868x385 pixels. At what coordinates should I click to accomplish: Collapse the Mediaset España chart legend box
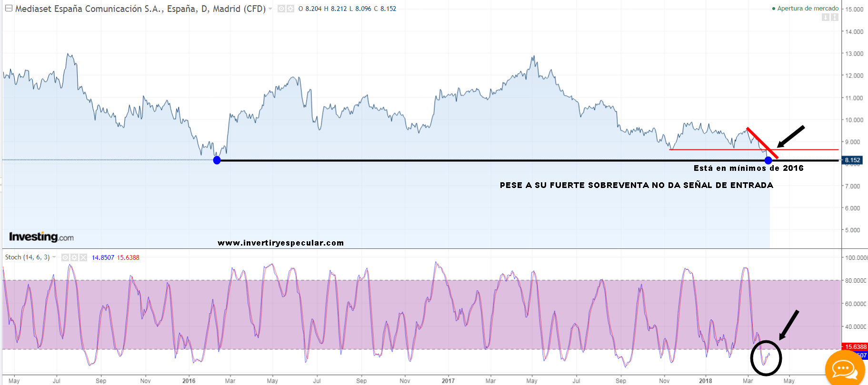(x=9, y=9)
